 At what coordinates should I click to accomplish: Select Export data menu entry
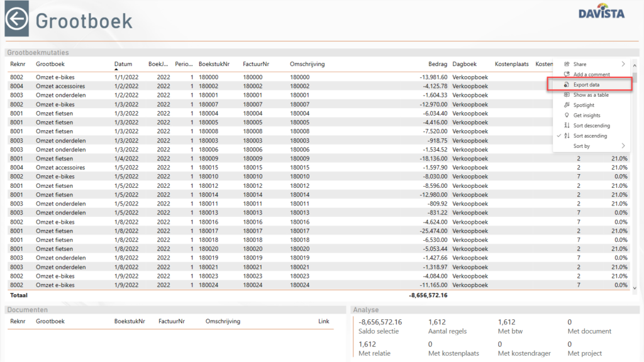point(586,85)
